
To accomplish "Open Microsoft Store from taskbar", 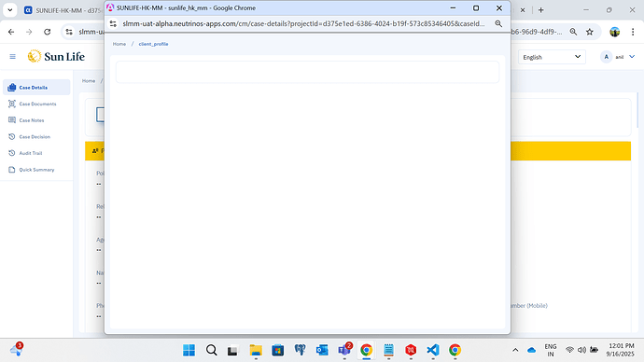I will (x=278, y=350).
